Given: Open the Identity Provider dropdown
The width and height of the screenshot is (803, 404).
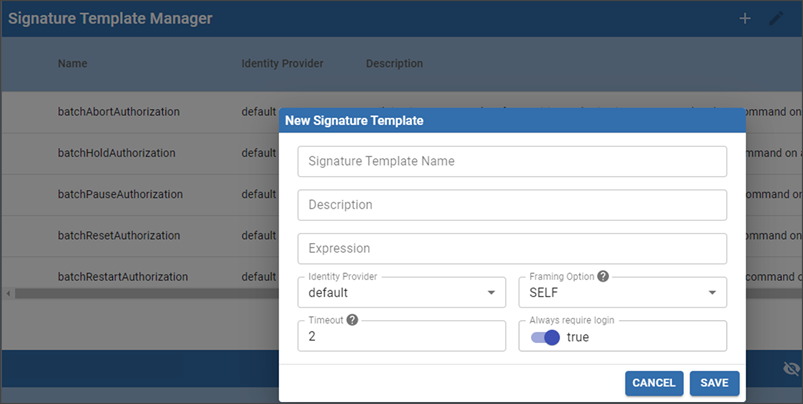Looking at the screenshot, I should (402, 292).
